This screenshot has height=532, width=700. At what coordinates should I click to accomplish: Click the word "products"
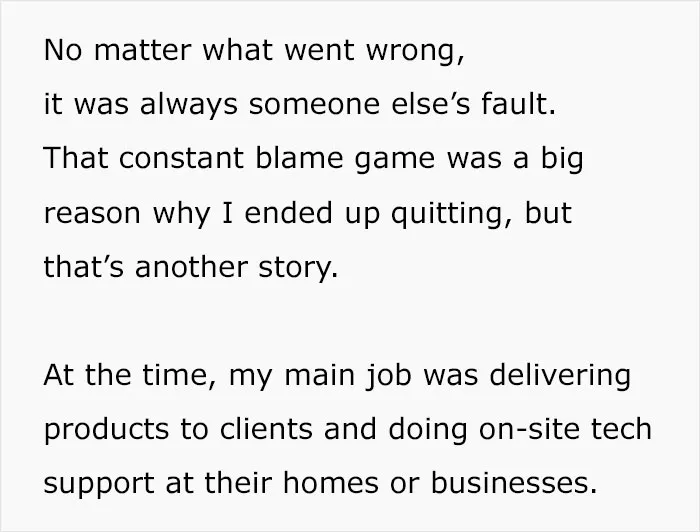click(x=106, y=430)
